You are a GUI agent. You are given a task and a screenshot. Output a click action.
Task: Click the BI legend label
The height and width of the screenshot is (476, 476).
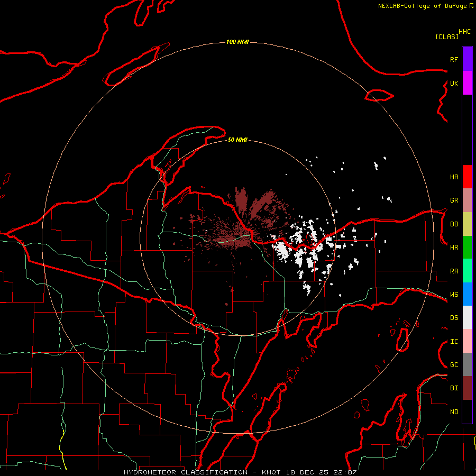pyautogui.click(x=454, y=388)
